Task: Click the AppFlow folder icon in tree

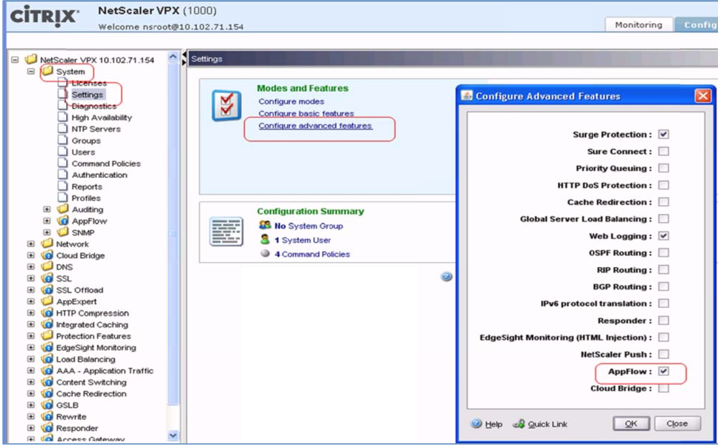Action: pos(63,221)
